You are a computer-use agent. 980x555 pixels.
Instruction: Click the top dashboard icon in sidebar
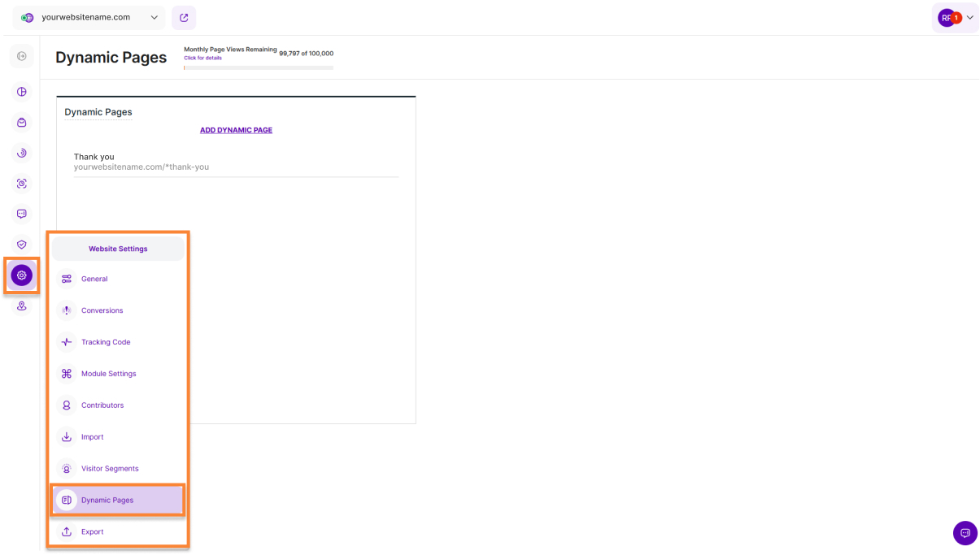click(22, 56)
